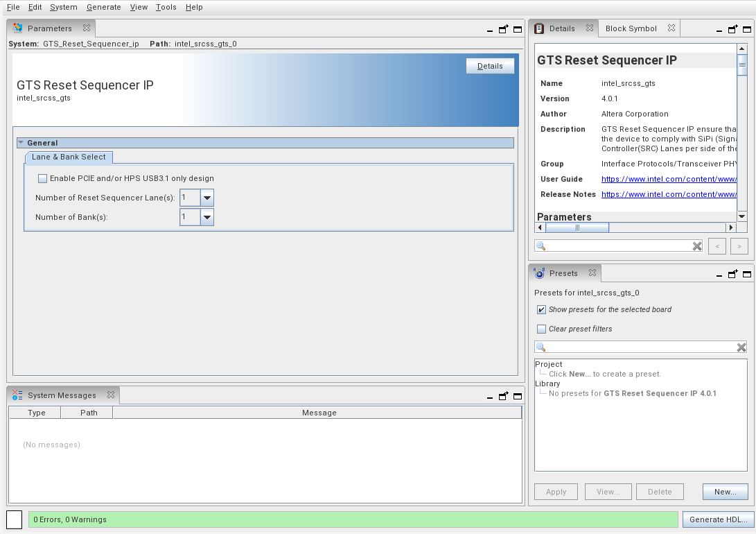Detach the Parameters panel

coord(503,29)
